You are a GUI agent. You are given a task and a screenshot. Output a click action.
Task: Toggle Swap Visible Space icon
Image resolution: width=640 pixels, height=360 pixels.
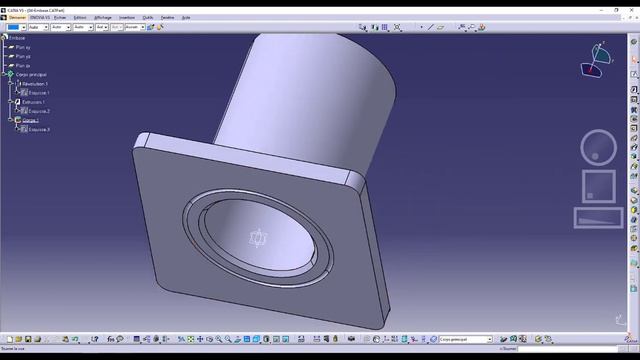(x=286, y=339)
